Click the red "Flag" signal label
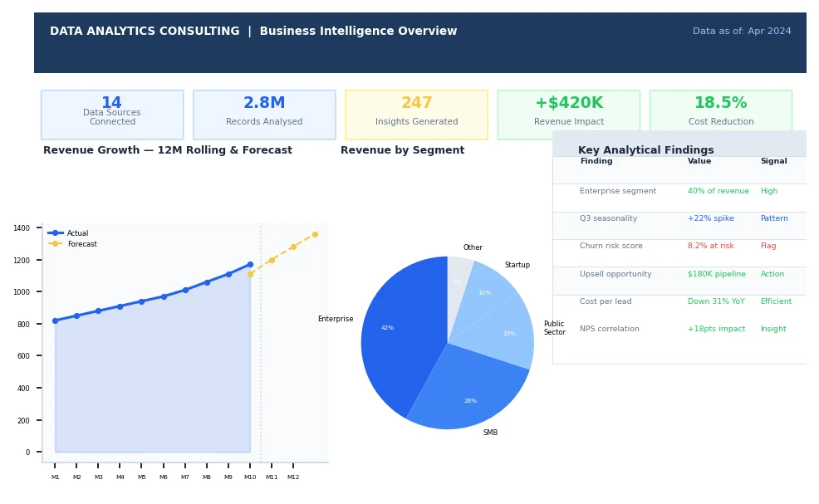Screen dimensions: 819x504 click(768, 246)
